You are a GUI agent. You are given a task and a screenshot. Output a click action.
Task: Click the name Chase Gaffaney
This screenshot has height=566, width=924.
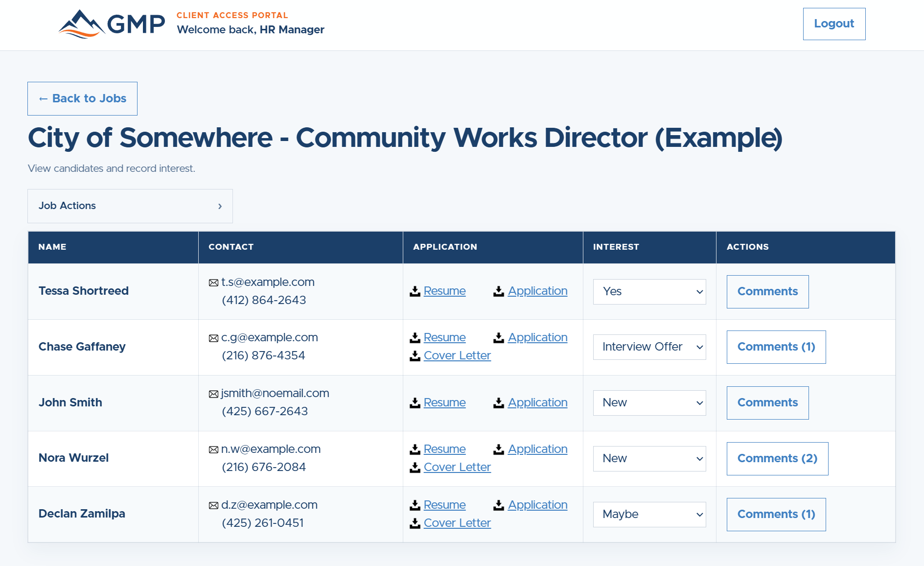coord(82,347)
